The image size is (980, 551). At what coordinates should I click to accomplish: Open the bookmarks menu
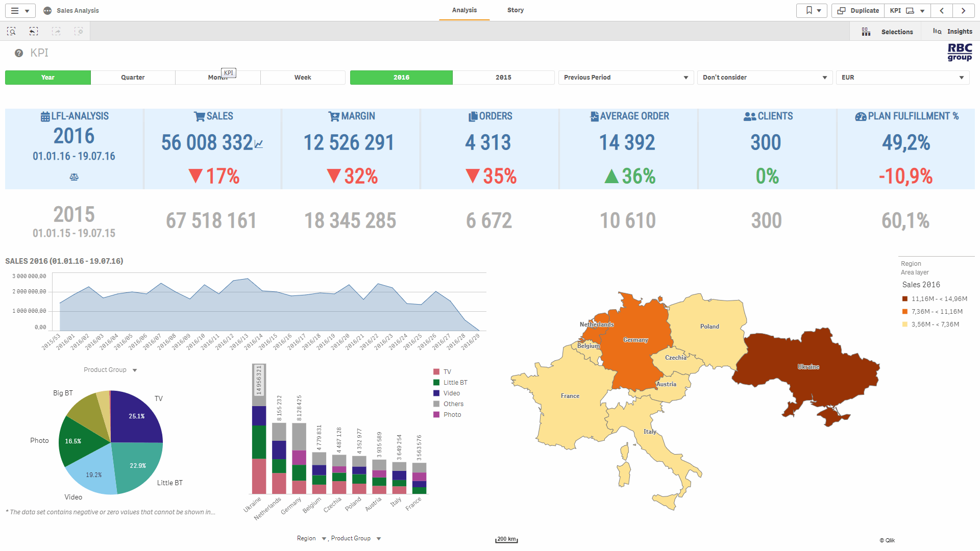pos(812,11)
